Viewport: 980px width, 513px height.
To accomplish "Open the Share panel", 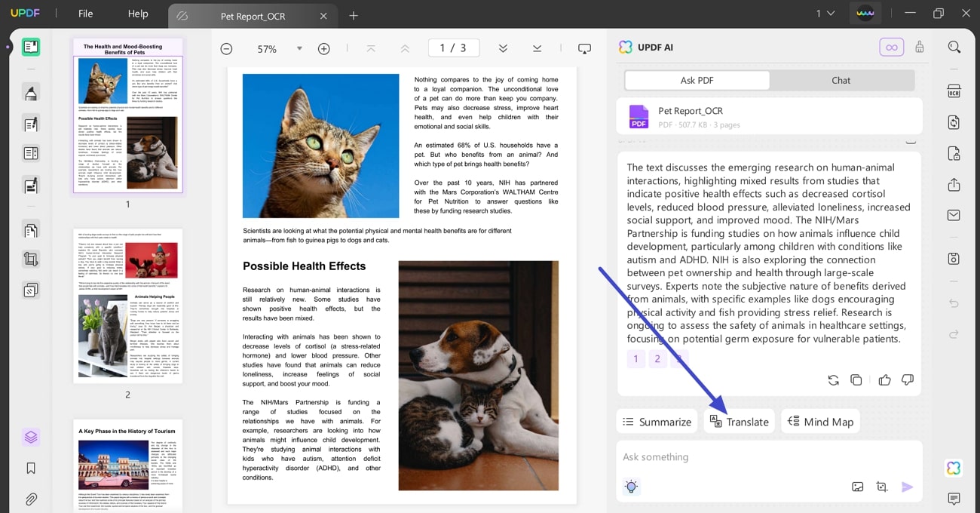I will 954,185.
